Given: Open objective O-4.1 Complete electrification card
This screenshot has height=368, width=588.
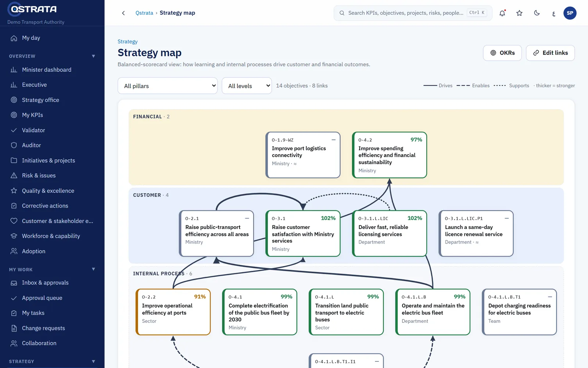Looking at the screenshot, I should (x=260, y=312).
